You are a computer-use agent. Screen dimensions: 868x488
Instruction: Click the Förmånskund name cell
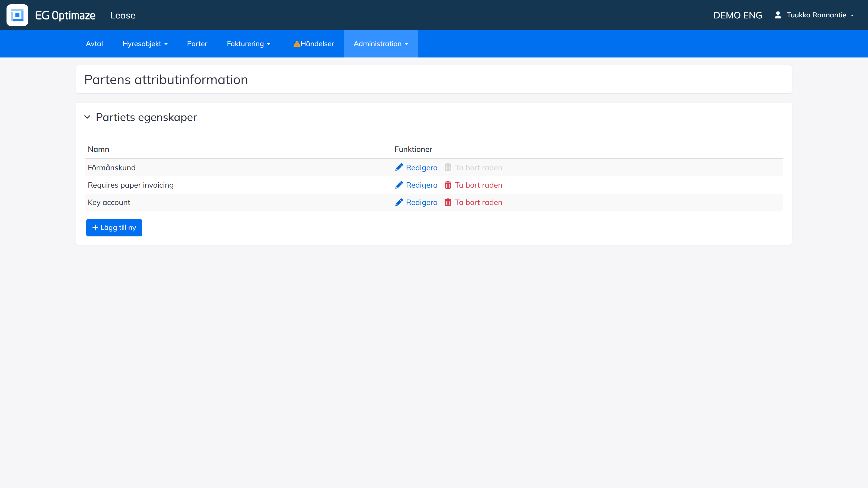[x=111, y=168]
